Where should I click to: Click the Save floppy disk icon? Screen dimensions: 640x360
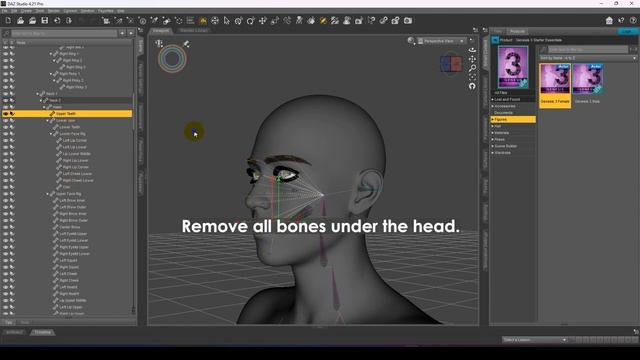(x=45, y=20)
